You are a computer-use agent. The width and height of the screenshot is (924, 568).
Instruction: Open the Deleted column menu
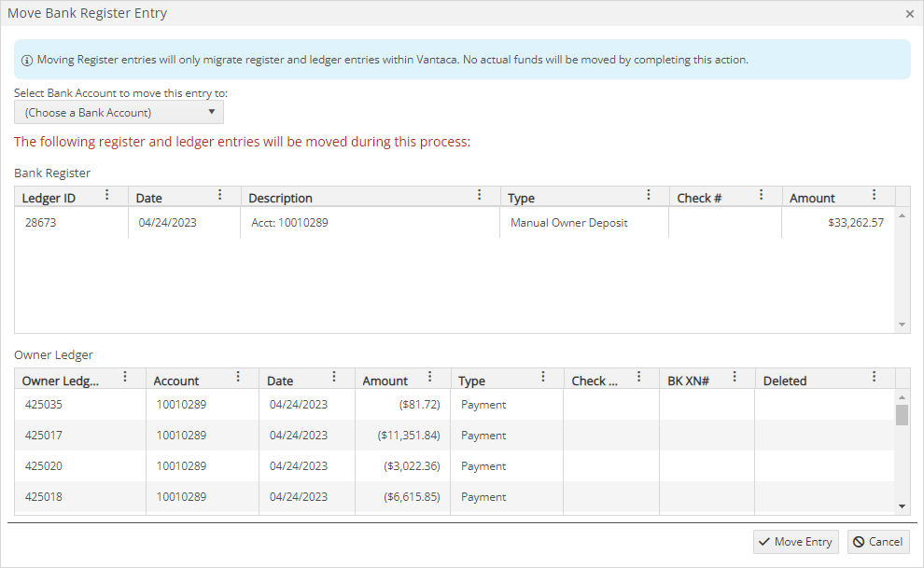point(875,377)
